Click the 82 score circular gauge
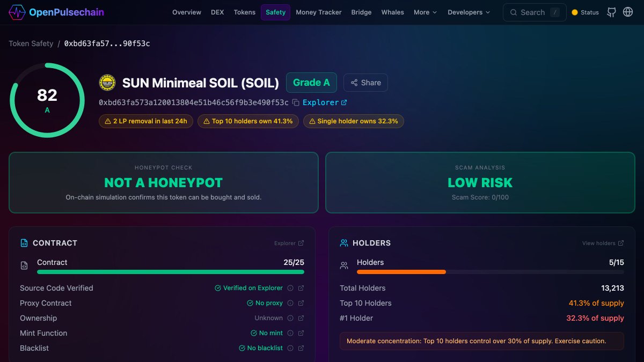Viewport: 644px width, 362px height. click(x=47, y=100)
